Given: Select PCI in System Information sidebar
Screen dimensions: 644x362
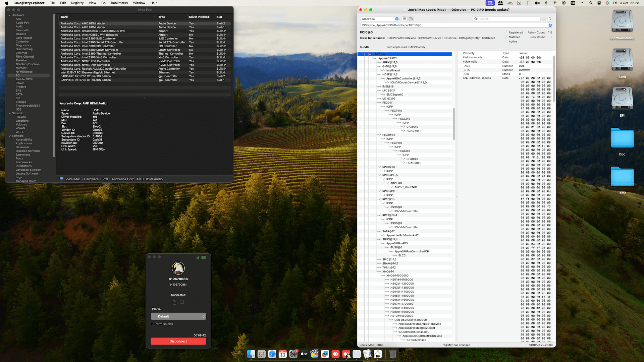Looking at the screenshot, I should 18,75.
